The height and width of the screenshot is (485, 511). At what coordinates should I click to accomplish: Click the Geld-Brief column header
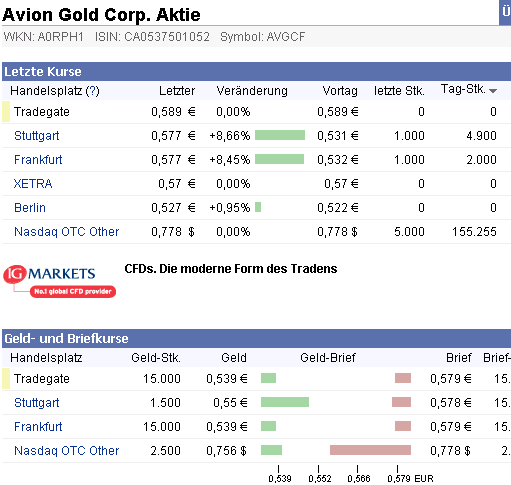pos(328,358)
